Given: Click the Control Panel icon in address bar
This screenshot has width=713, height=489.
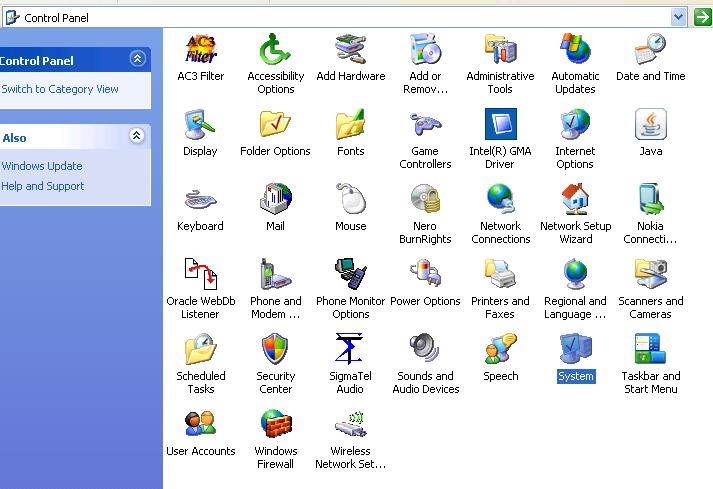Looking at the screenshot, I should (12, 18).
